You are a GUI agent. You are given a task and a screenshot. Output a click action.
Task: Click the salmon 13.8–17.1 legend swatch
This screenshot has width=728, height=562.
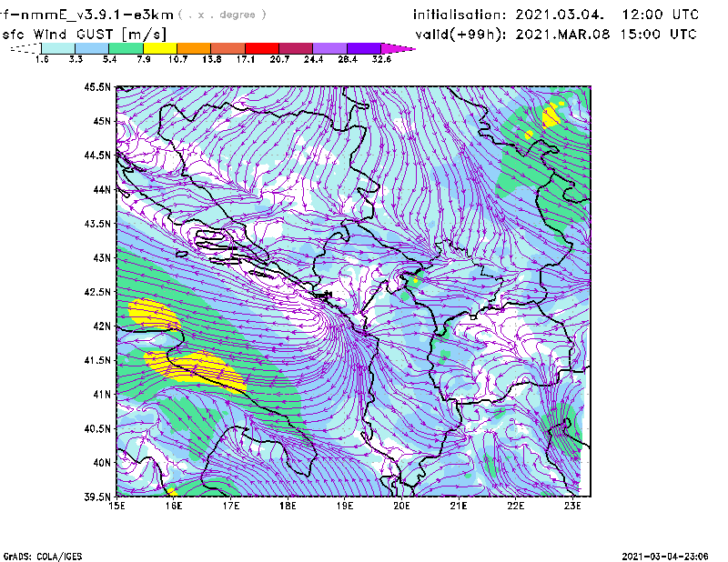(x=228, y=48)
